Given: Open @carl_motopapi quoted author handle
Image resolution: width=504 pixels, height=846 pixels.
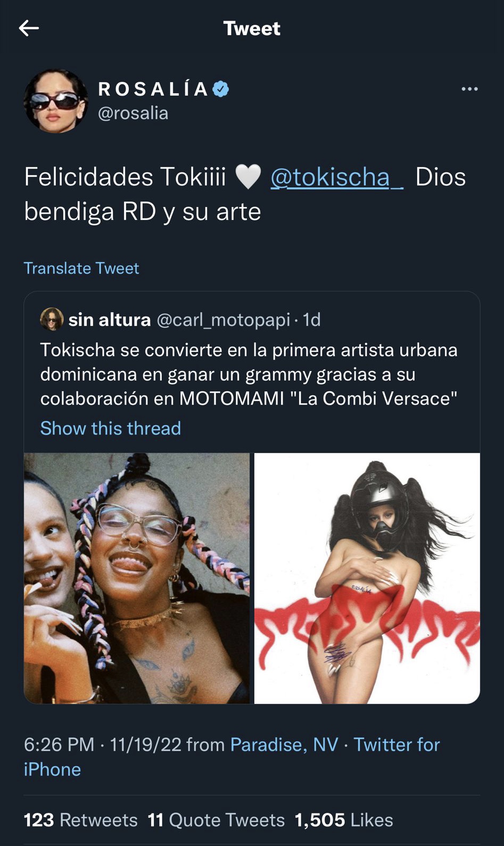Looking at the screenshot, I should click(224, 319).
